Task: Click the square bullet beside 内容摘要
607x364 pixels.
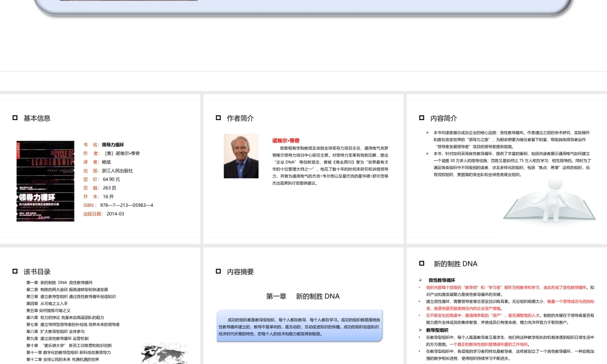Action: pyautogui.click(x=219, y=271)
